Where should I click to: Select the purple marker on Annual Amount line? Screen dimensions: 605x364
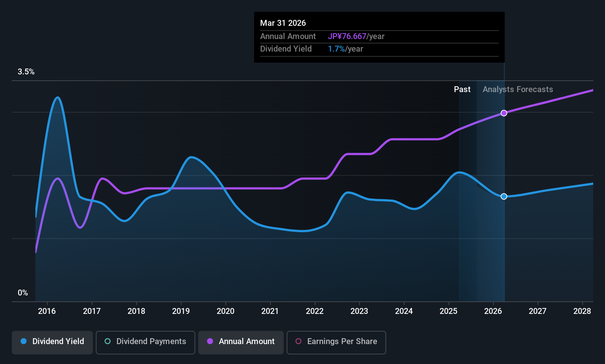[504, 113]
